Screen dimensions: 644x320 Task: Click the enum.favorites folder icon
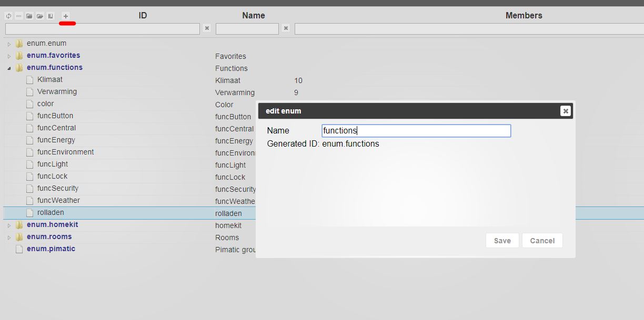point(19,56)
